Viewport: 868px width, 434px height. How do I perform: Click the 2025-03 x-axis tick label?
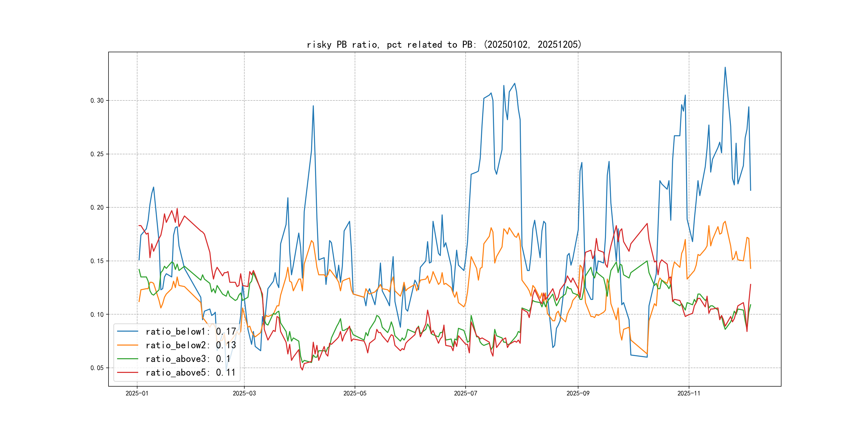(x=244, y=393)
